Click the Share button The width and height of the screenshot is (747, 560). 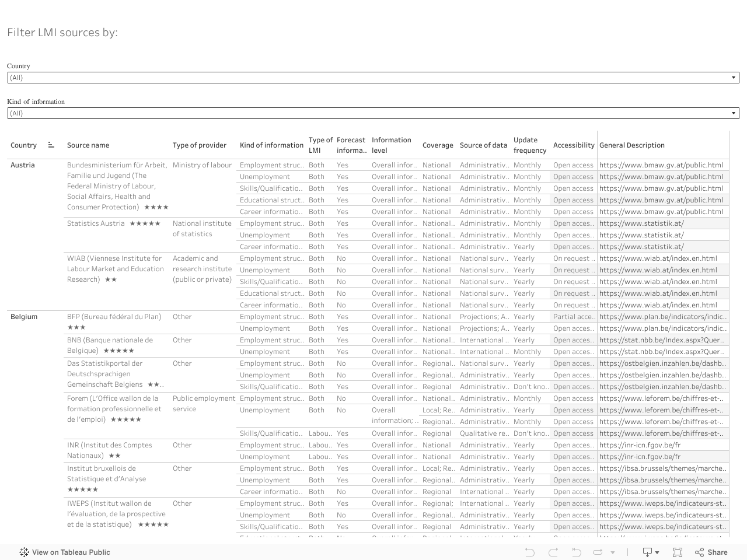pyautogui.click(x=711, y=552)
